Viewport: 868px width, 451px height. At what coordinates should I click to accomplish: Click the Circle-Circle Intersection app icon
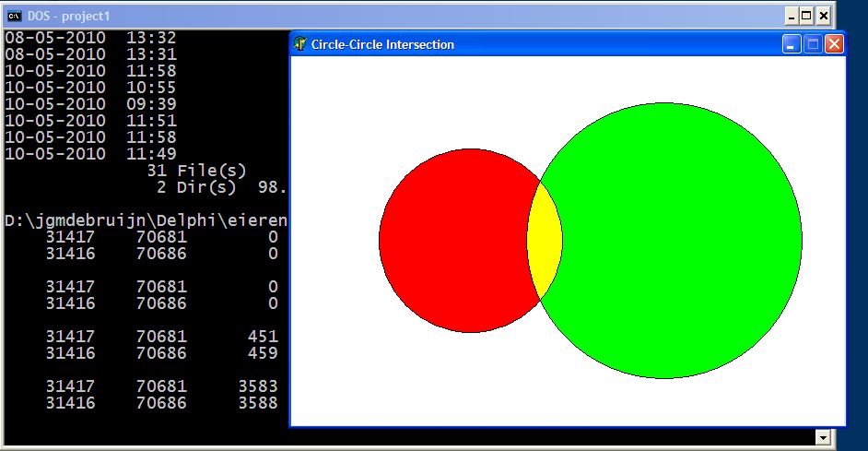tap(300, 44)
